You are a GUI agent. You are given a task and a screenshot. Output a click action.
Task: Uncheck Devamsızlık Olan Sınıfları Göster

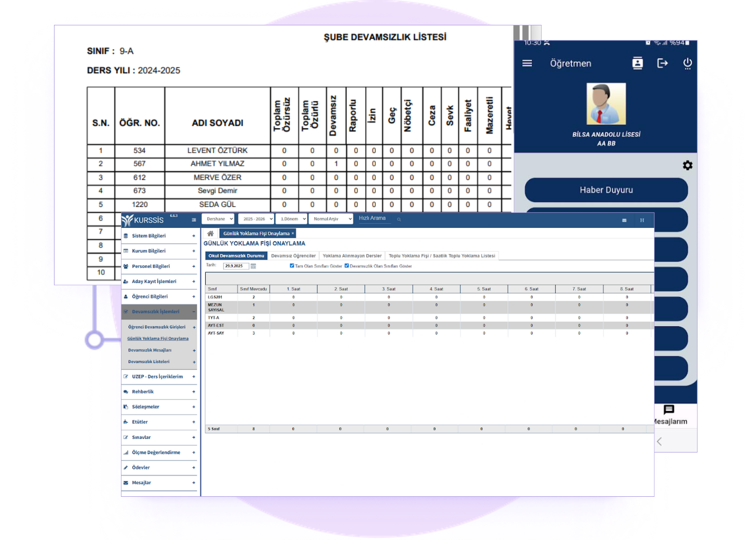pos(347,266)
